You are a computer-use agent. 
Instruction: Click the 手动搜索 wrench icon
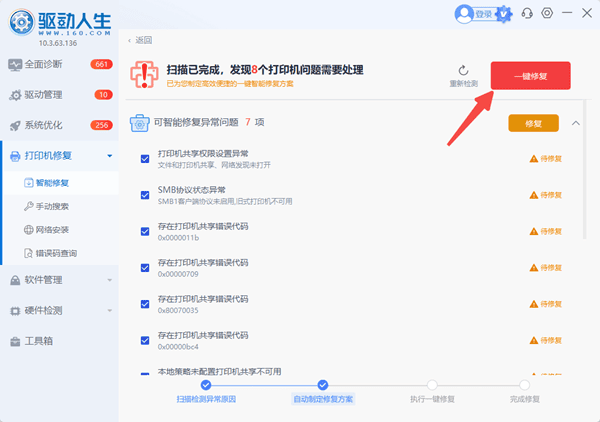28,207
